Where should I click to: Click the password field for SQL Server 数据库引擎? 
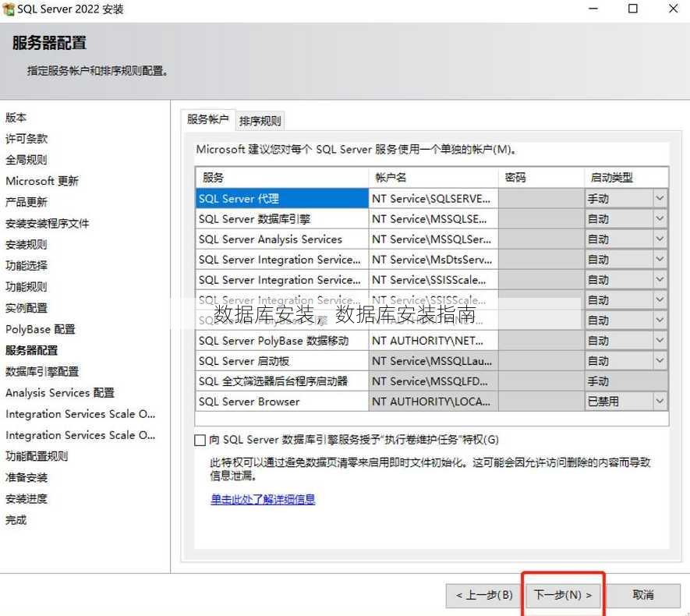click(541, 218)
